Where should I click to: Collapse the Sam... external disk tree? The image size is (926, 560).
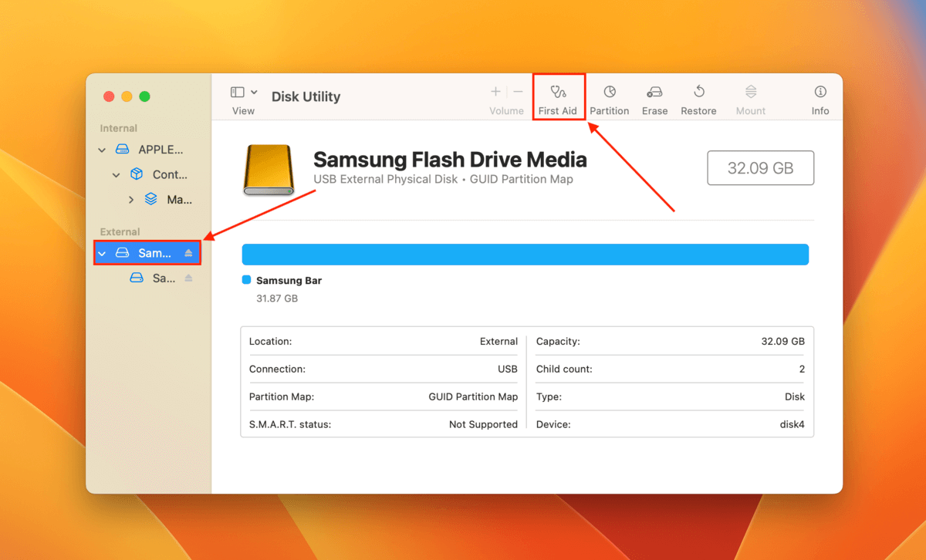click(102, 253)
